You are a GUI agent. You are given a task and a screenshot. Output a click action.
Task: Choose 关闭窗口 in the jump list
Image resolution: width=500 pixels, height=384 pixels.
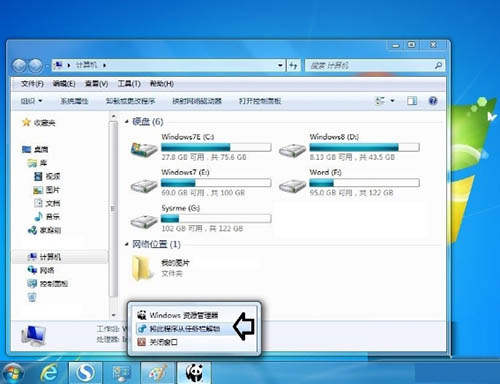click(x=158, y=342)
